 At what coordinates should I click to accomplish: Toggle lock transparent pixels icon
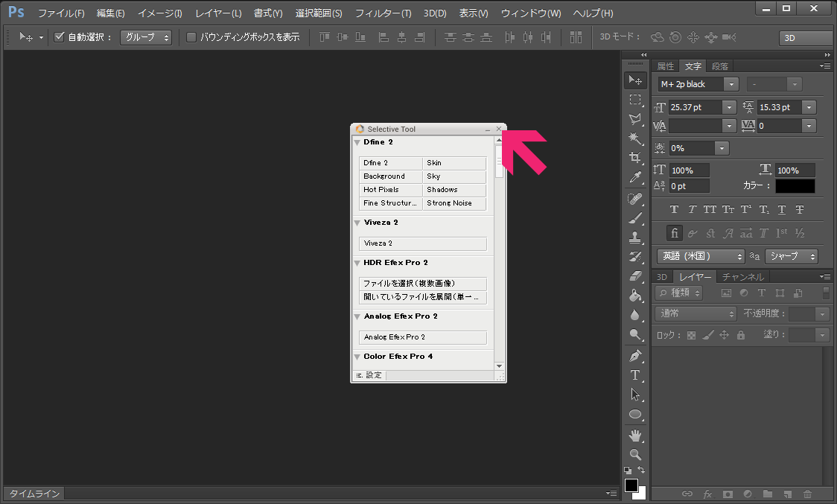coord(691,335)
